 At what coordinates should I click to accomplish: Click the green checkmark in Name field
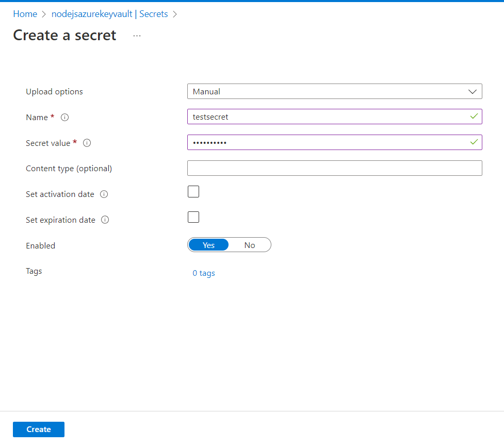[x=474, y=117]
